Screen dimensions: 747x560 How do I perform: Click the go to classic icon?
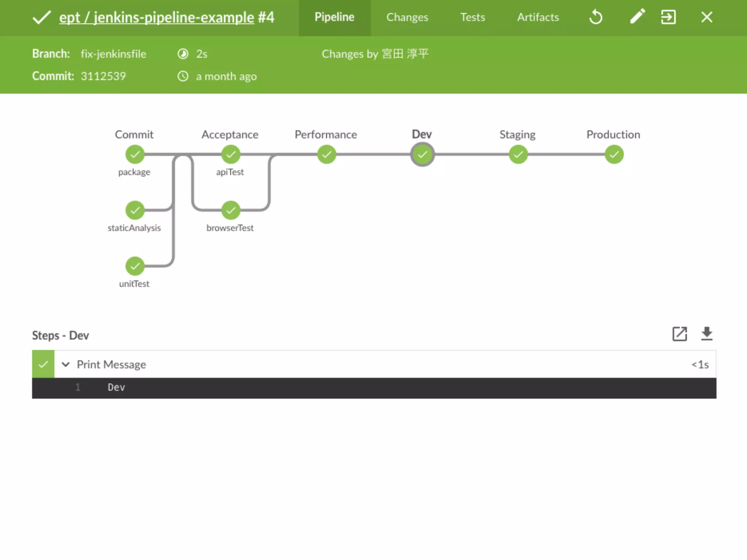[x=668, y=17]
